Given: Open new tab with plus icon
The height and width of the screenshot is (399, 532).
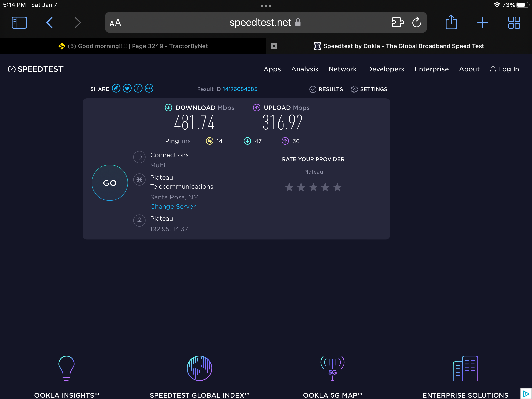Looking at the screenshot, I should point(482,22).
